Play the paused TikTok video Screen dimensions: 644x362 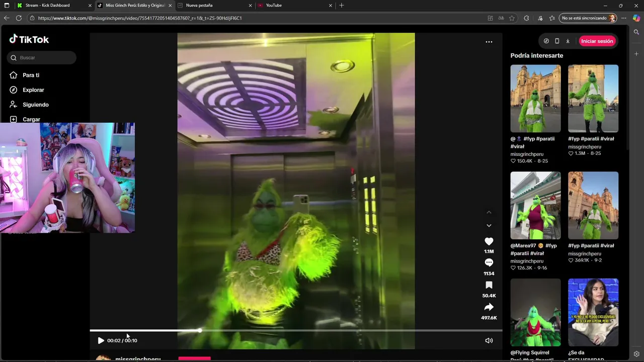tap(101, 340)
